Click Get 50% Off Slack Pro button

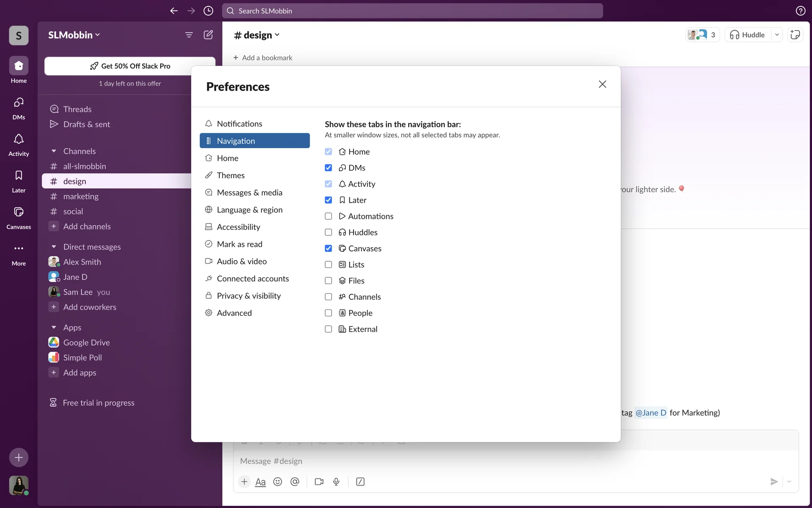(x=130, y=66)
